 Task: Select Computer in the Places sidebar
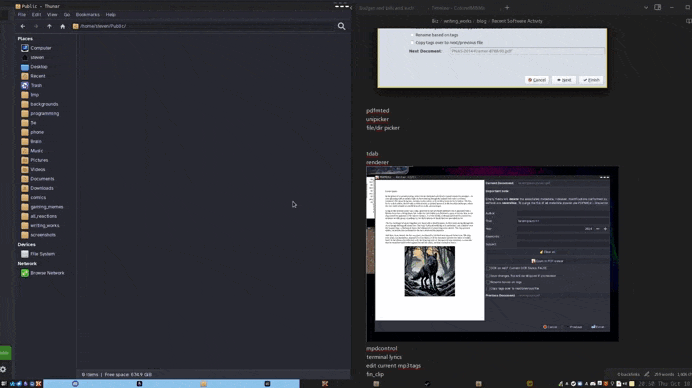pos(36,48)
